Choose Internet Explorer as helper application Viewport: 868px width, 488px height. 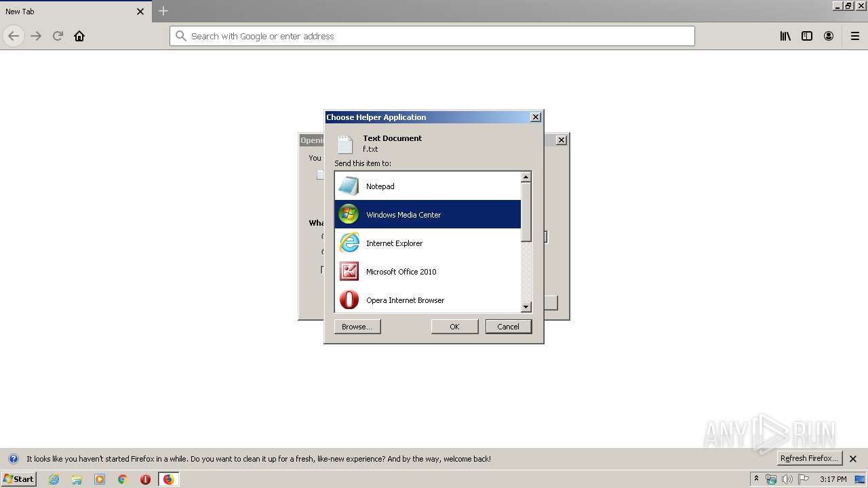[x=428, y=243]
